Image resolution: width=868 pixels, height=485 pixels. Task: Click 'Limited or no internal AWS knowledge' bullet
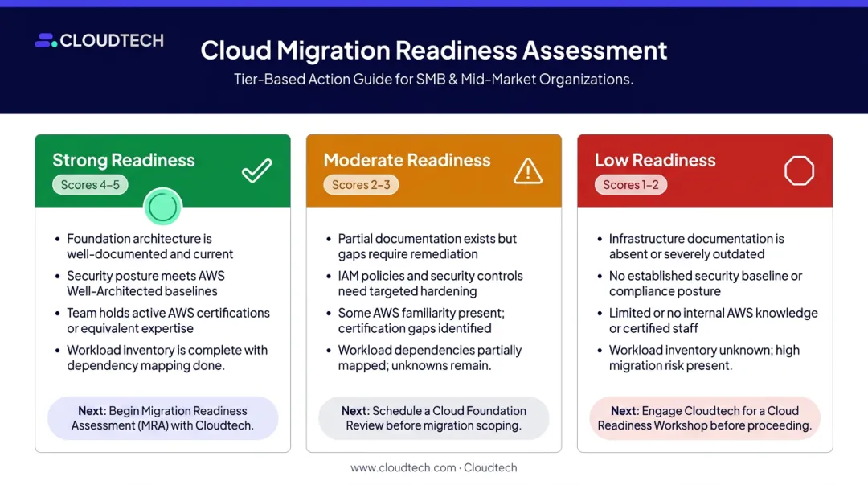(714, 320)
